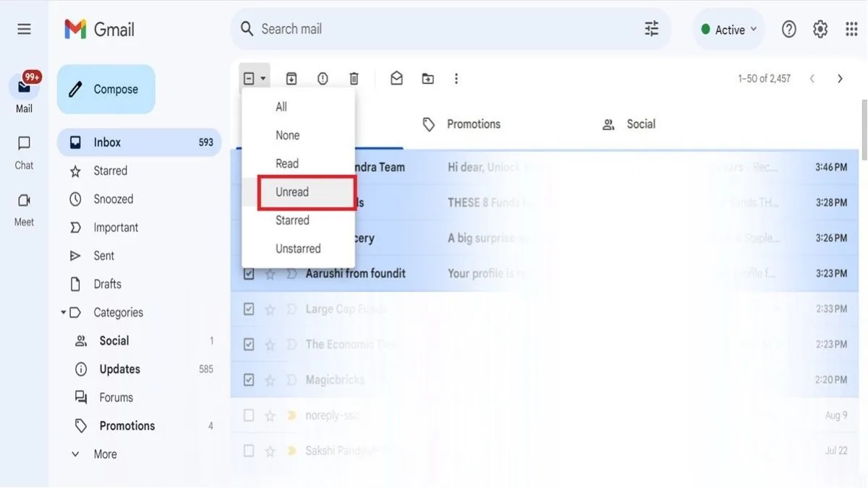Open the select dropdown arrow
This screenshot has width=868, height=488.
(x=263, y=78)
